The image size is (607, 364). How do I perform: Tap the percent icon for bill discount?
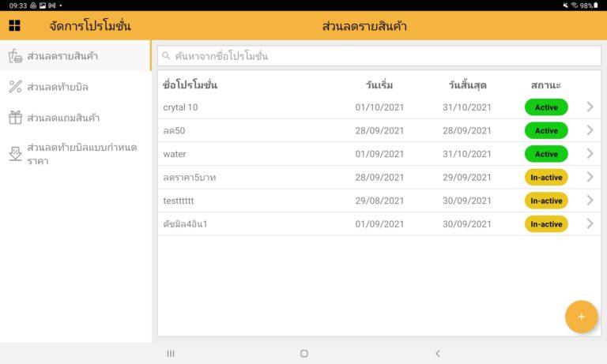coord(15,87)
